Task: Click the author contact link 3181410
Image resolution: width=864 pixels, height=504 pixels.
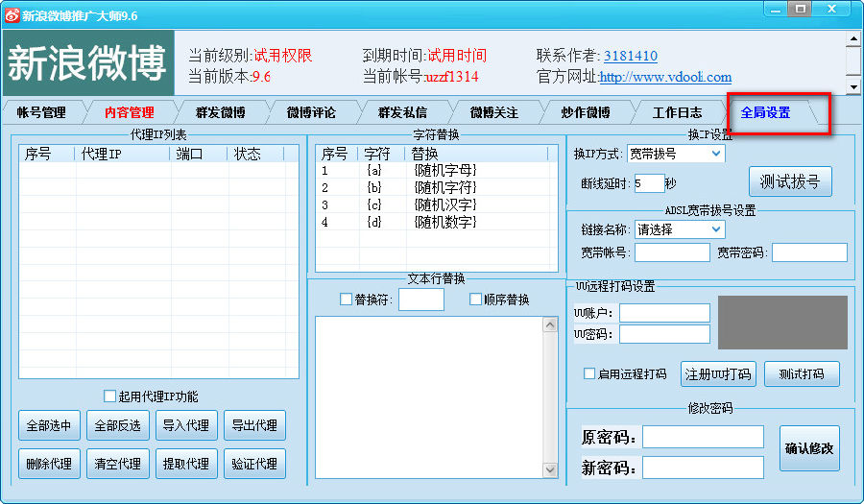Action: (x=631, y=56)
